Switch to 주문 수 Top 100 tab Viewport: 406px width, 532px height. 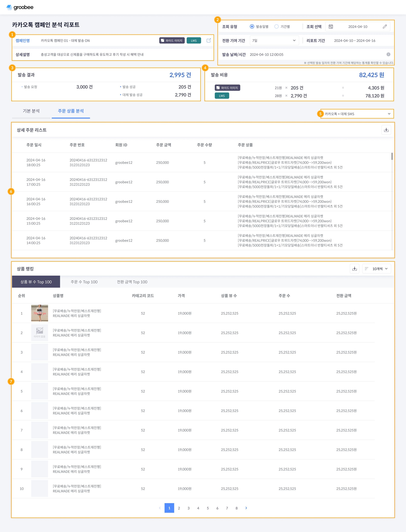pos(84,282)
